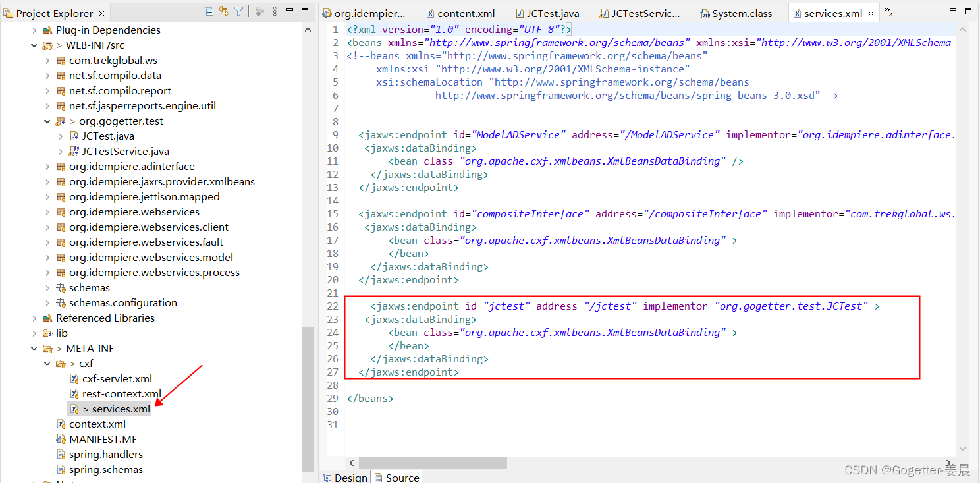Collapse all nodes in Project Explorer

coord(209,13)
